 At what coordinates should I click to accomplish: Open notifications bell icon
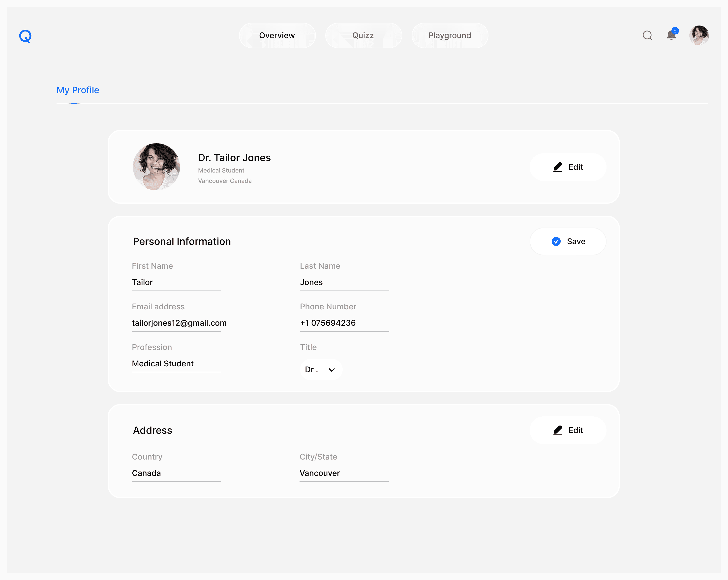tap(671, 36)
